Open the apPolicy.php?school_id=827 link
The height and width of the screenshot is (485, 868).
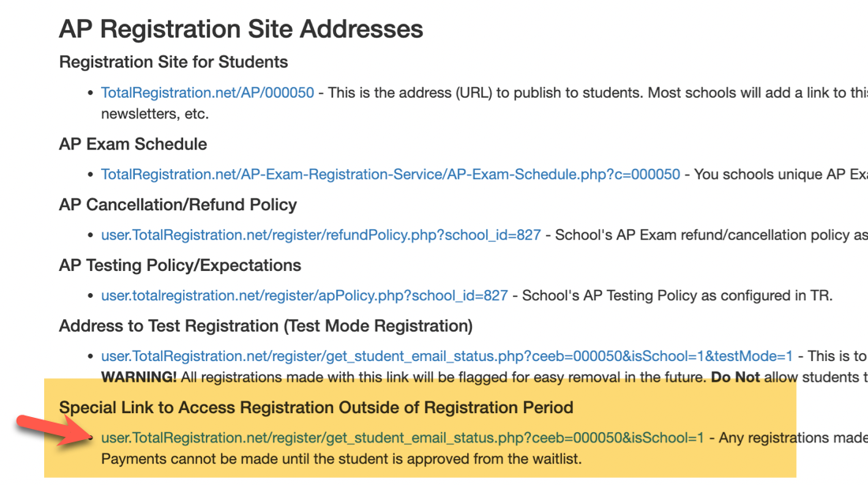pyautogui.click(x=305, y=295)
